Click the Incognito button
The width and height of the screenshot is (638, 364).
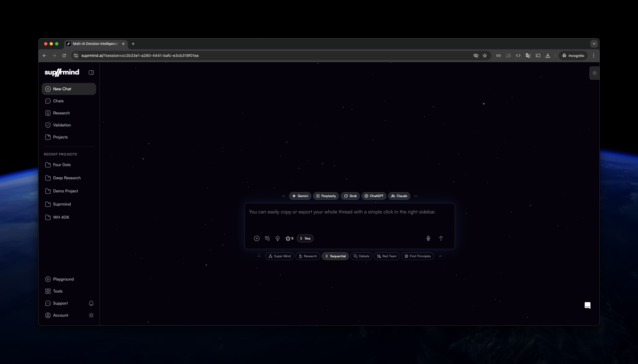coord(573,56)
